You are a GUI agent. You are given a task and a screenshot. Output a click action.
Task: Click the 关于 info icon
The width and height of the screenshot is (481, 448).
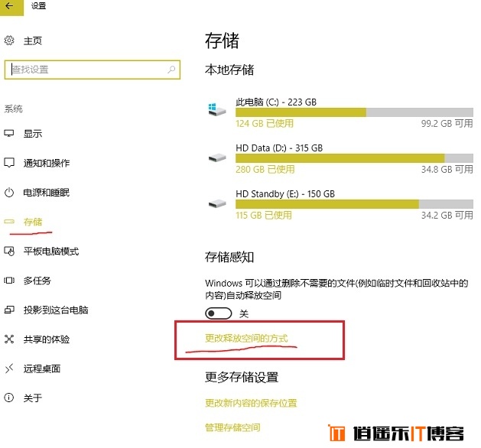[x=9, y=398]
